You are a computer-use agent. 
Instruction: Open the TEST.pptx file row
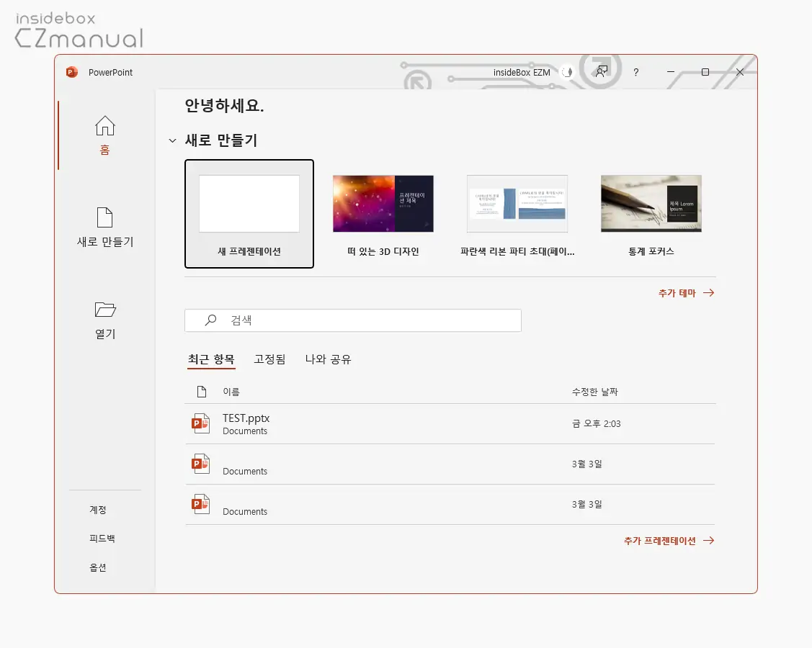(450, 424)
